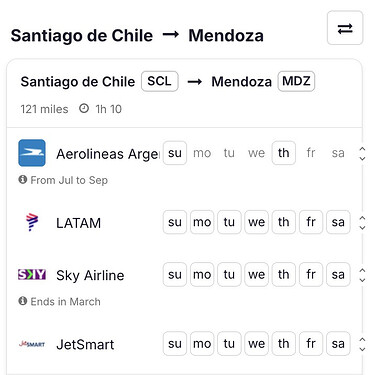Click info icon beside From Jul to Sep

(x=23, y=180)
